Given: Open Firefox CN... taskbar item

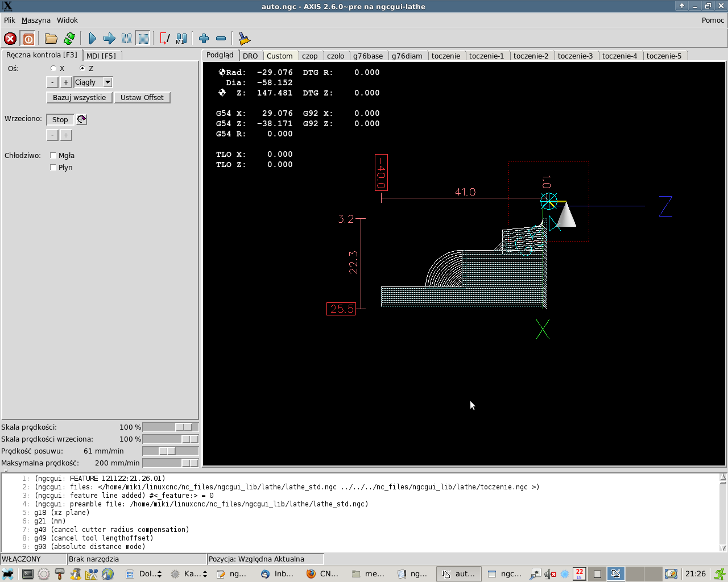Looking at the screenshot, I should point(323,574).
